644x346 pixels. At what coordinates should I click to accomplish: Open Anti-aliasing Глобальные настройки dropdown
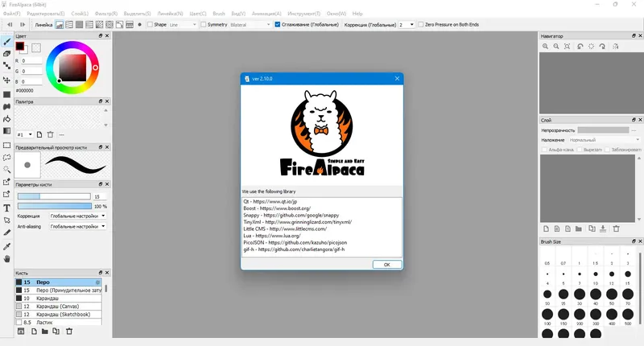tap(77, 226)
